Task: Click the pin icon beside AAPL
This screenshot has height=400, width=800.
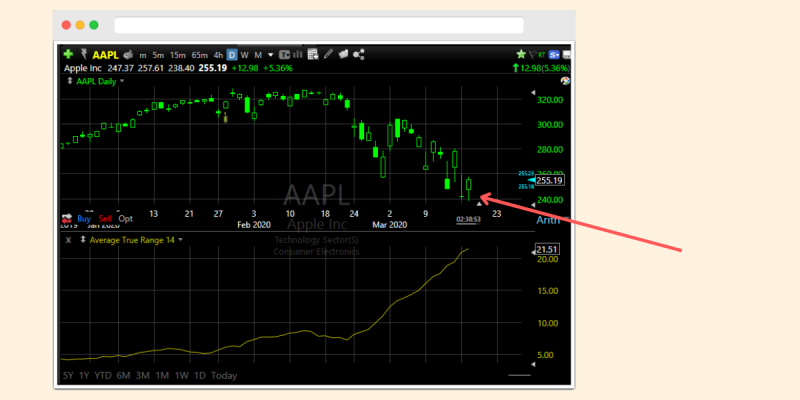Action: coord(84,55)
